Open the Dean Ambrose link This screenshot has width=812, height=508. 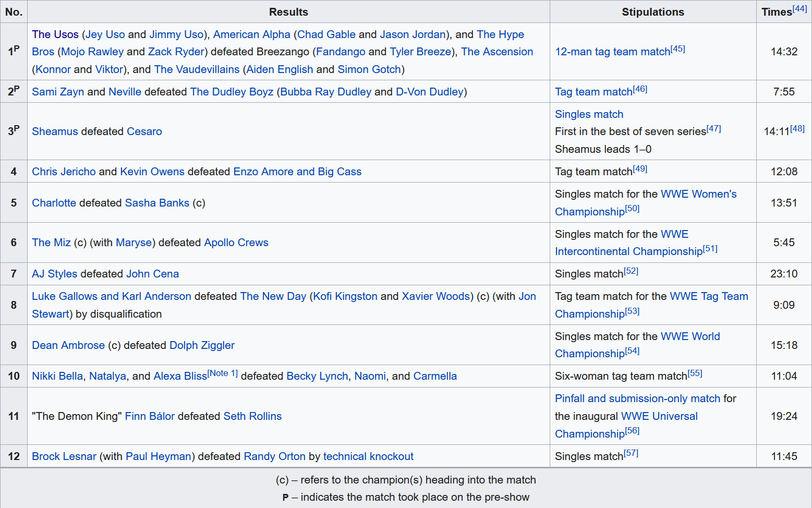click(68, 345)
